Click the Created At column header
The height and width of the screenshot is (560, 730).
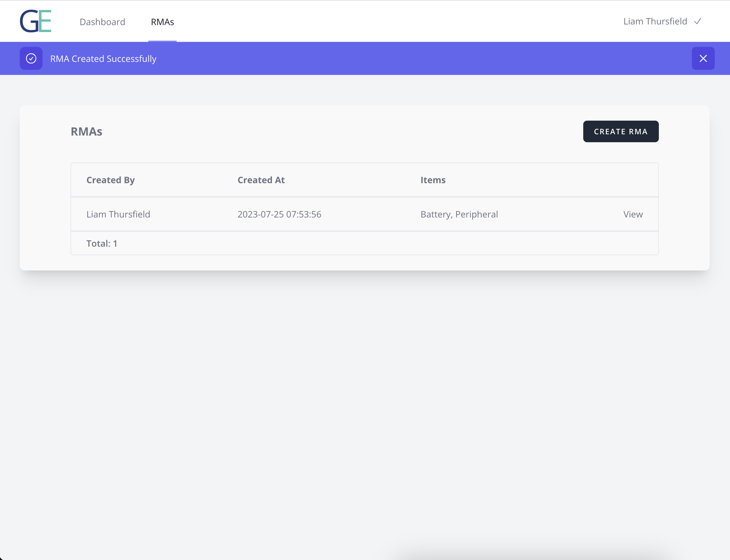261,180
